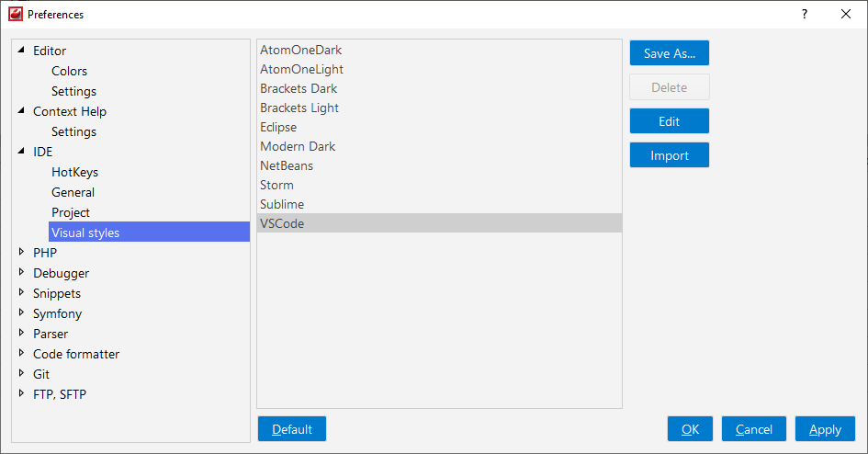The height and width of the screenshot is (454, 868).
Task: Collapse the Editor tree section
Action: pos(21,50)
